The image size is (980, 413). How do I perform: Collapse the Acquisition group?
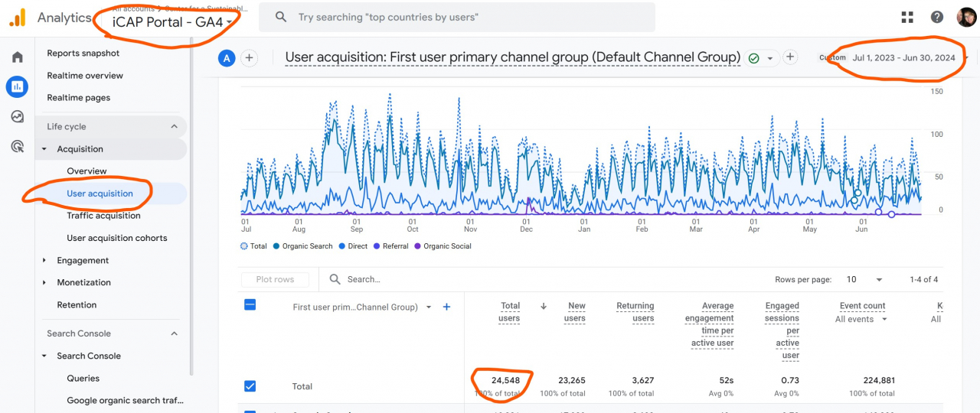pyautogui.click(x=44, y=149)
